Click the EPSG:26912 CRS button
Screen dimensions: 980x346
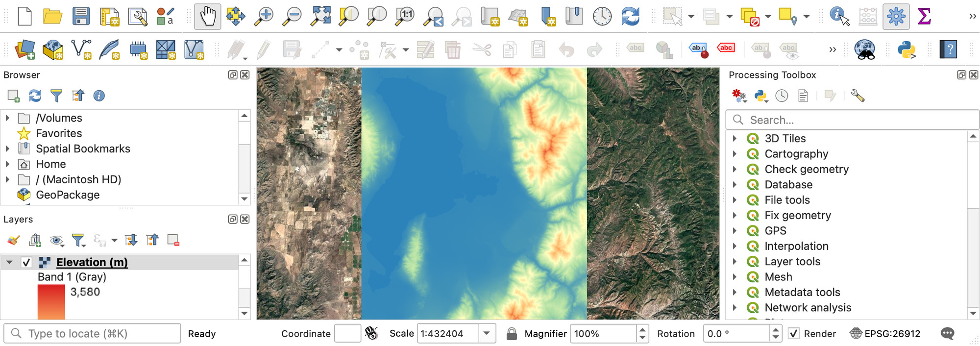tap(885, 334)
